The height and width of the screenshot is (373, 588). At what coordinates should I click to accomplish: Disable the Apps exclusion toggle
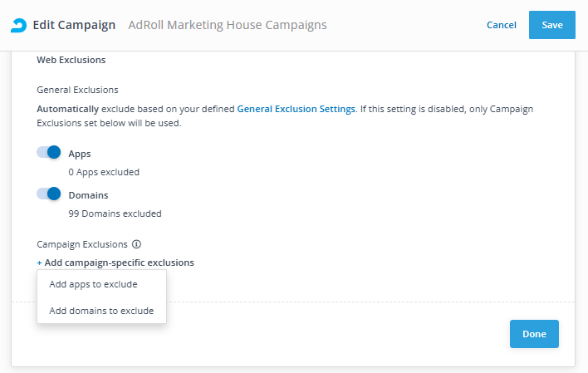[x=49, y=153]
